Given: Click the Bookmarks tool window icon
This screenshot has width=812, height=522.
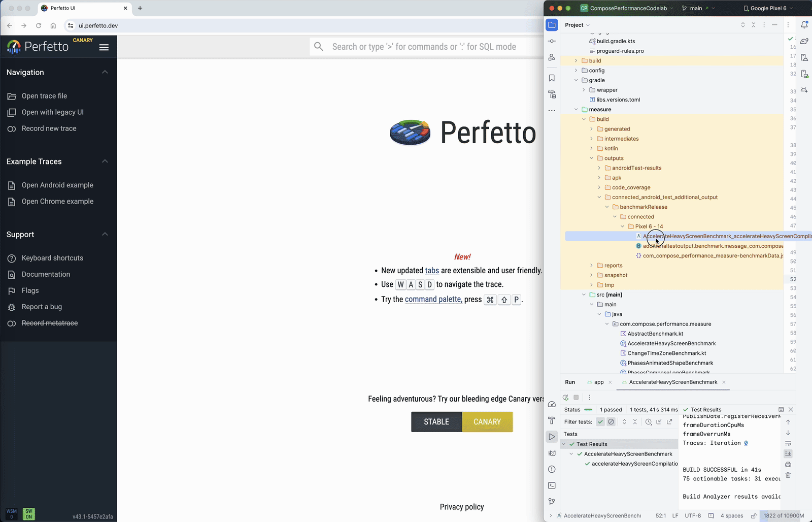Looking at the screenshot, I should (x=552, y=78).
